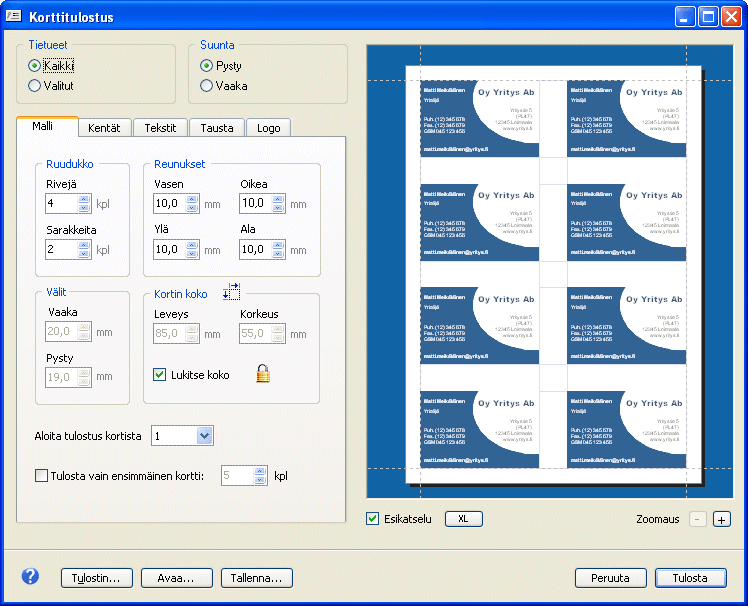Select the Kaikki radio button
The image size is (748, 606).
point(35,66)
